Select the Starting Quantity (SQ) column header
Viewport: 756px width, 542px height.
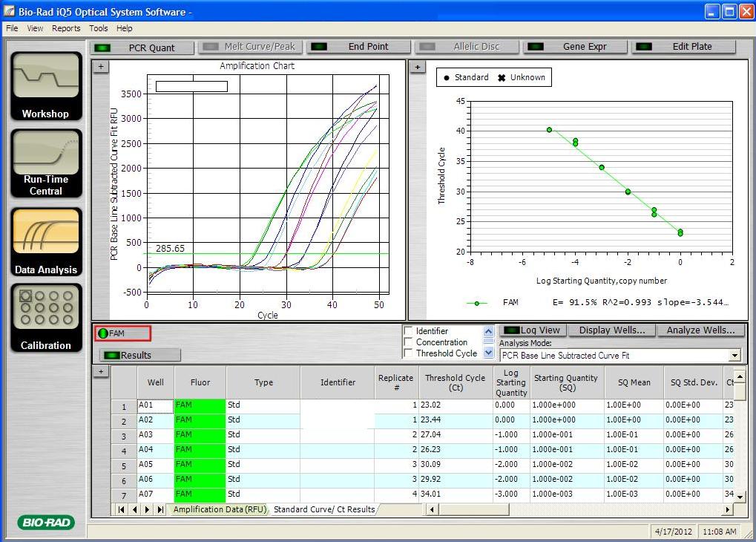[x=566, y=382]
